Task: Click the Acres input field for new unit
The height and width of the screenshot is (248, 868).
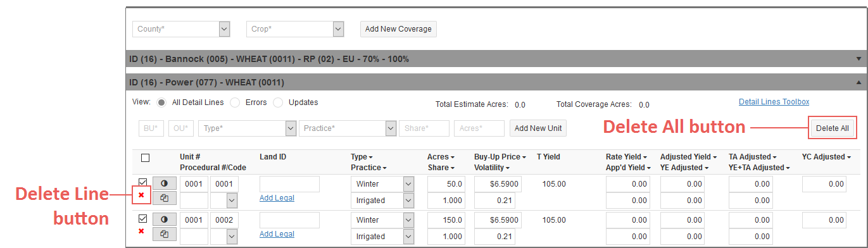Action: tap(479, 128)
